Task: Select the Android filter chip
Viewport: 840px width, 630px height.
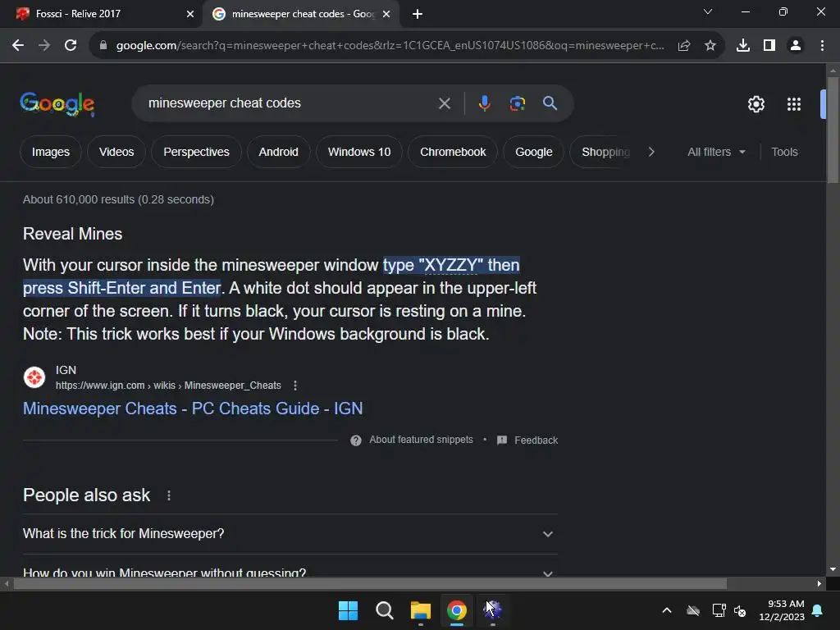Action: click(x=278, y=152)
